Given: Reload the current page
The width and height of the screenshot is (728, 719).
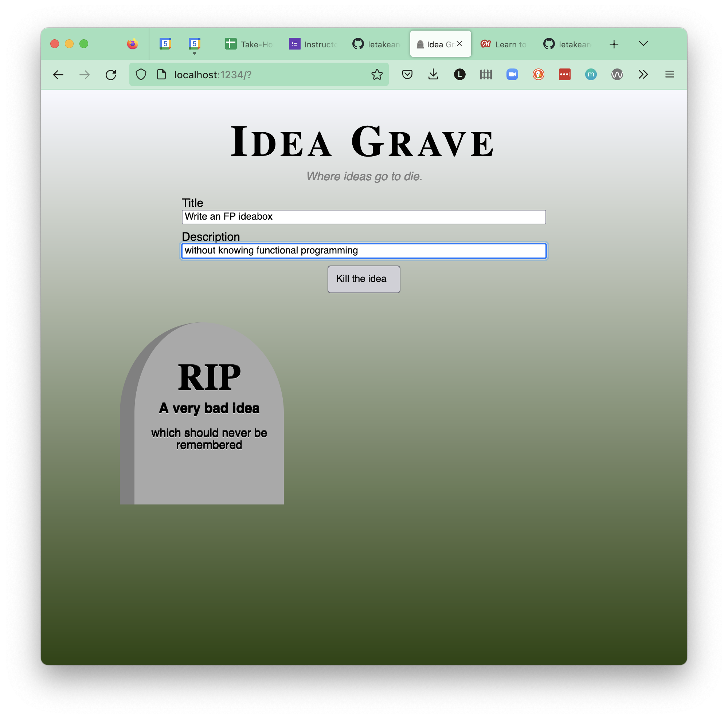Looking at the screenshot, I should pos(111,75).
